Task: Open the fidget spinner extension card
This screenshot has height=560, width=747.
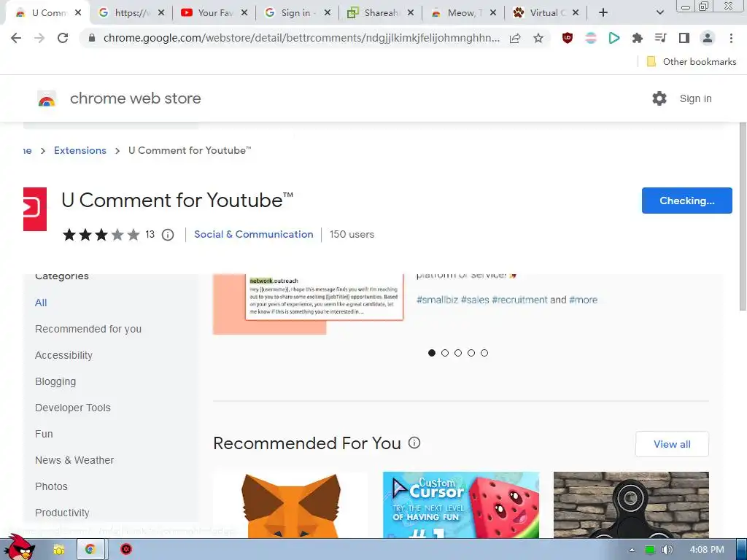Action: [x=631, y=505]
